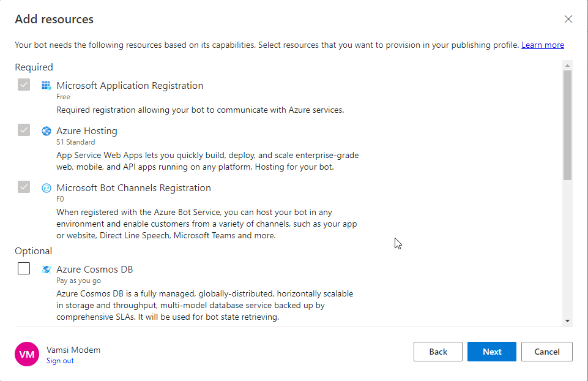Image resolution: width=588 pixels, height=381 pixels.
Task: Proceed with the Next button
Action: tap(491, 352)
